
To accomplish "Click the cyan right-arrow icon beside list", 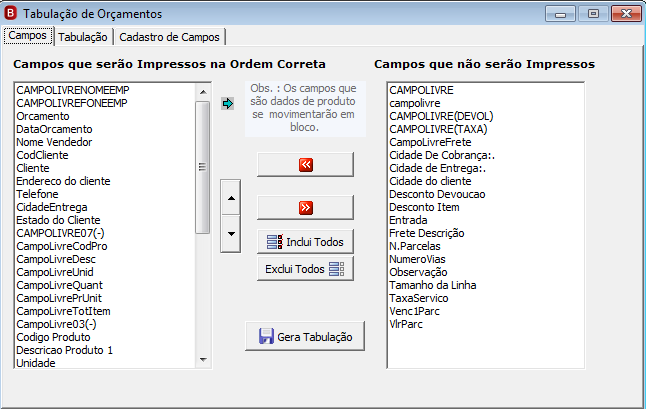I will [x=227, y=103].
